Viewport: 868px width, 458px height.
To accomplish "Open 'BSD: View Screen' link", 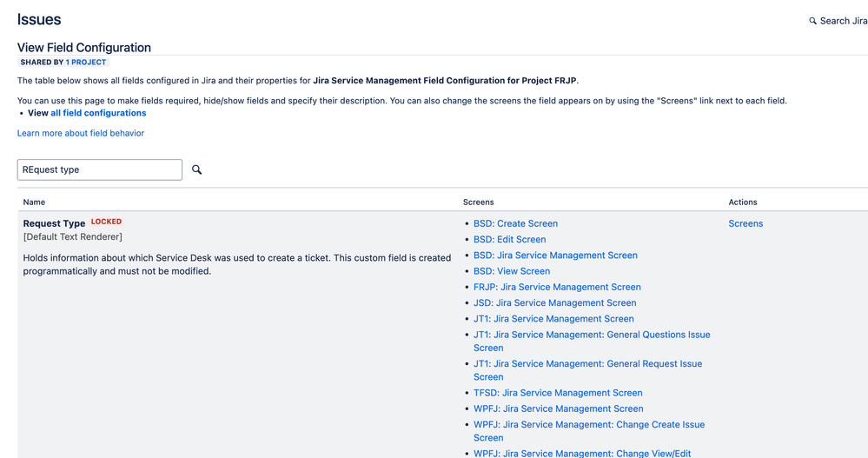I will (512, 271).
